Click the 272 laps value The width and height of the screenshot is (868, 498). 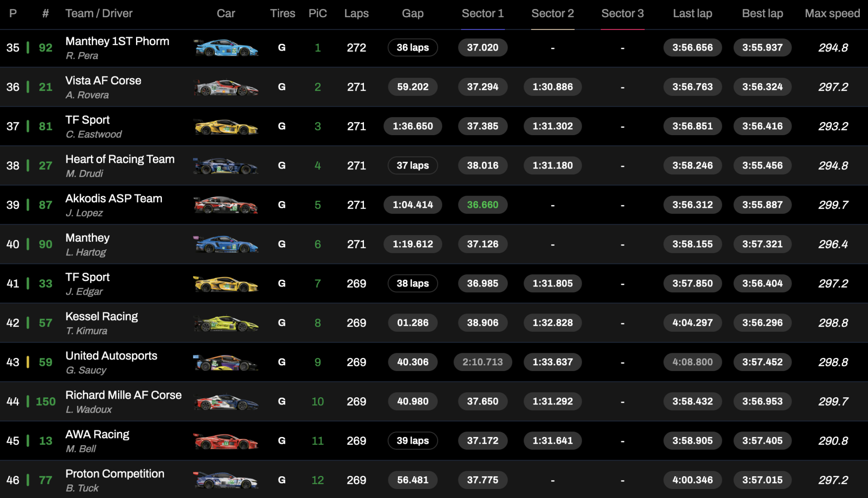pos(356,47)
